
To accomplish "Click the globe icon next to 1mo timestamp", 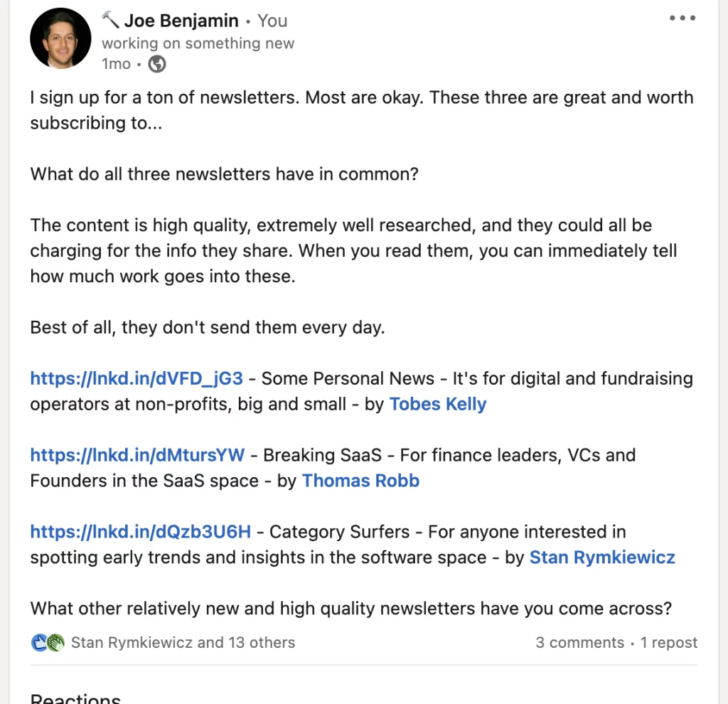I will [x=156, y=63].
